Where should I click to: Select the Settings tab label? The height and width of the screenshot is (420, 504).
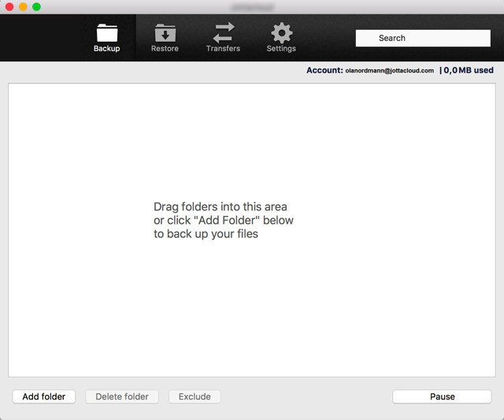click(281, 49)
